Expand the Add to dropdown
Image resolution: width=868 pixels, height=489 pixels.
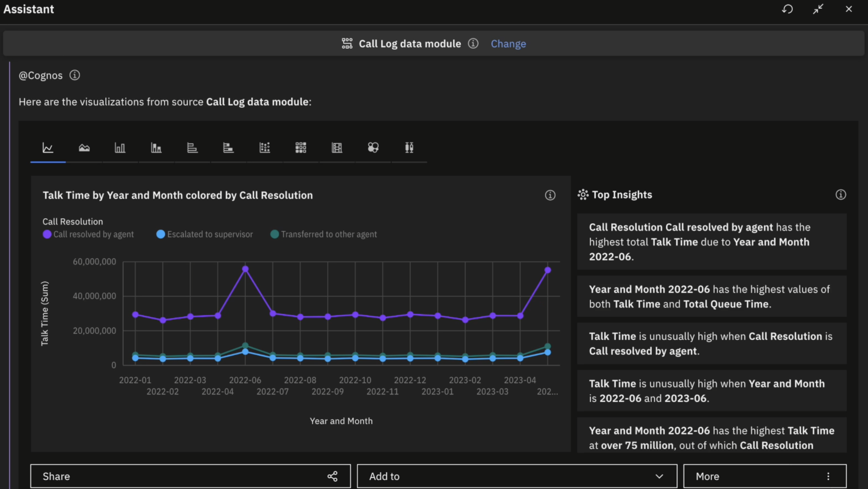coord(659,476)
